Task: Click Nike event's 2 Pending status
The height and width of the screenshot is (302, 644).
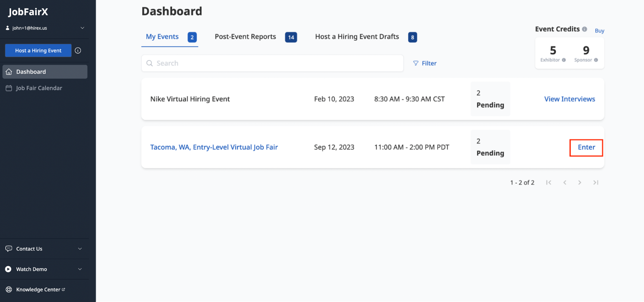Action: (490, 99)
